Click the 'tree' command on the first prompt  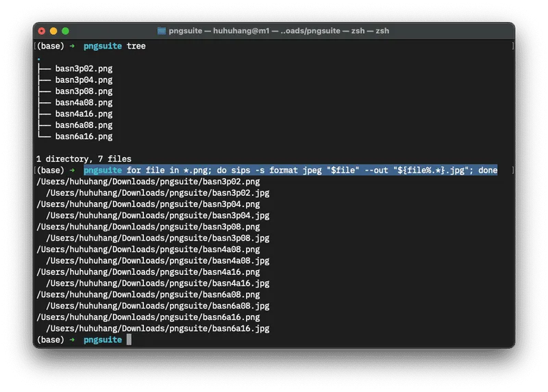[136, 46]
